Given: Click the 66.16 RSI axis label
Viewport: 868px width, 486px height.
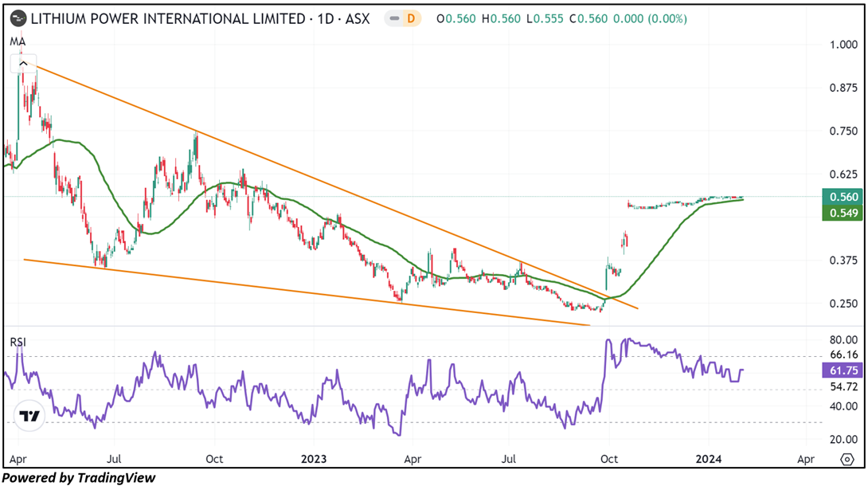Looking at the screenshot, I should pos(843,355).
